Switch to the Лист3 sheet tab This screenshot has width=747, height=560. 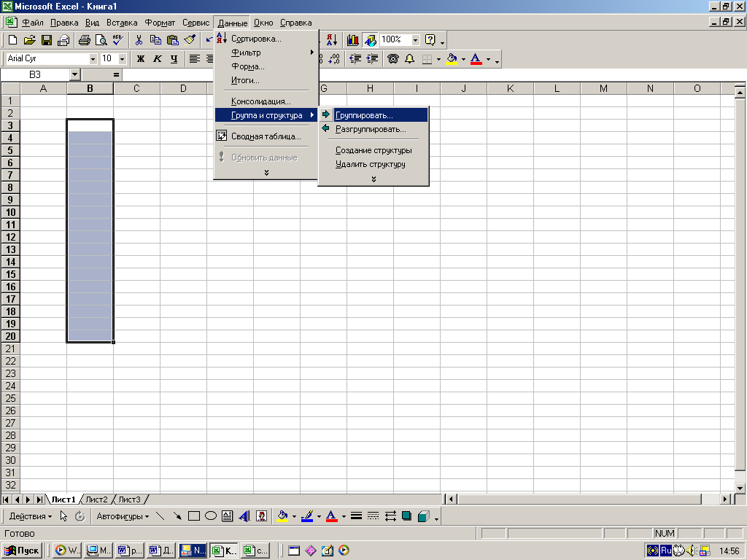pos(129,499)
